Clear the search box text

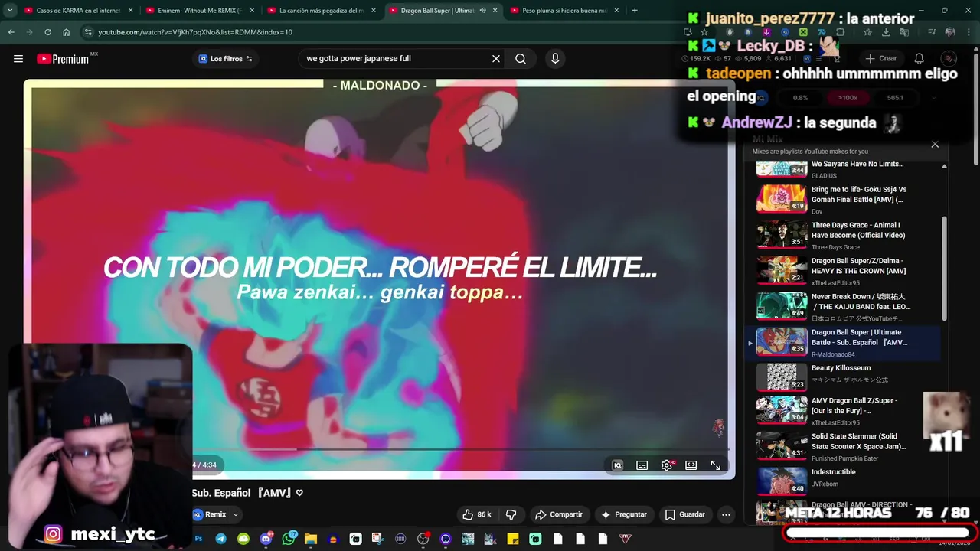(496, 59)
